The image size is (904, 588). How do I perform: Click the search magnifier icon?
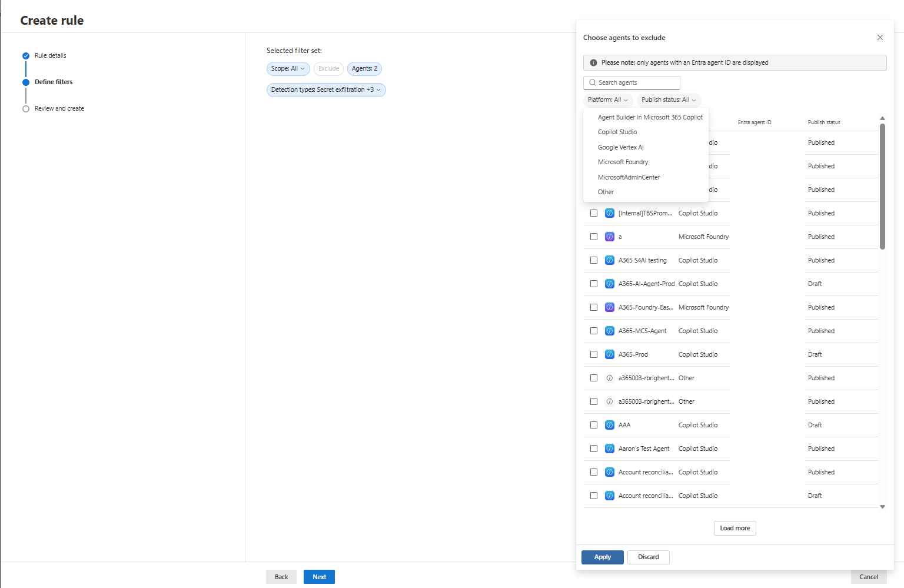pyautogui.click(x=592, y=83)
